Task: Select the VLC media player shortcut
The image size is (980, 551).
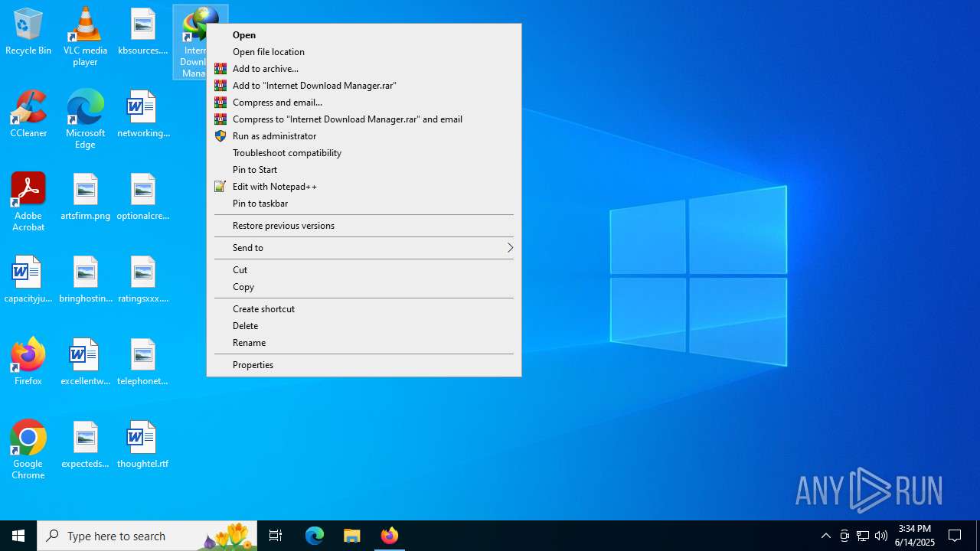Action: coord(85,37)
